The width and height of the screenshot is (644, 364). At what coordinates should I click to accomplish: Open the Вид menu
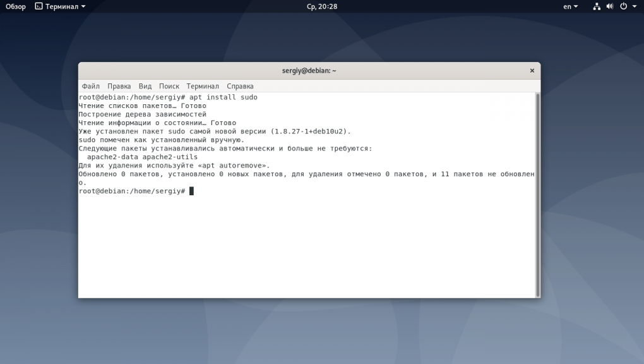[x=145, y=86]
